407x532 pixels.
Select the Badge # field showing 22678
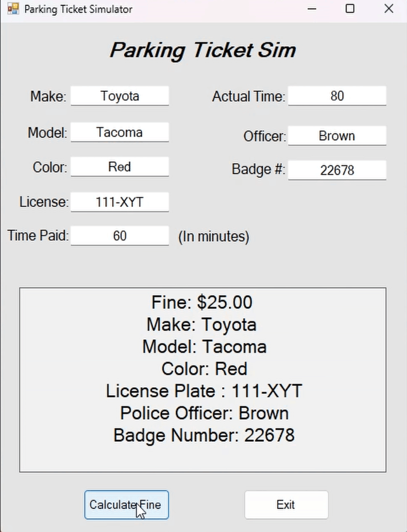(x=337, y=170)
